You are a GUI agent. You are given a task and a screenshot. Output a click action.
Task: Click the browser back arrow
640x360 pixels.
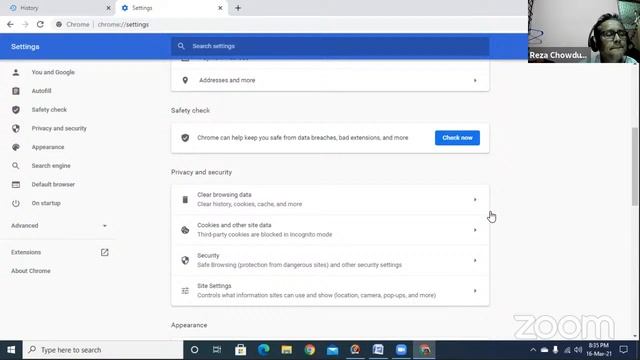coord(10,24)
